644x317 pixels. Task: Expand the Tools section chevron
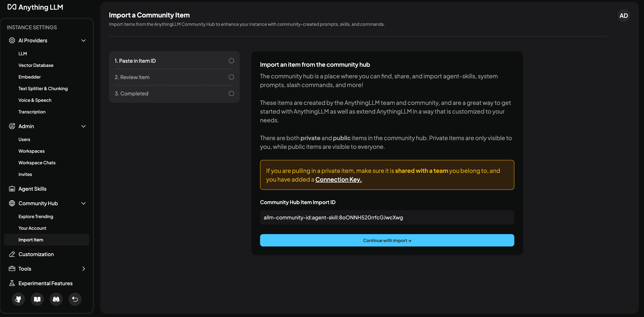click(x=84, y=269)
